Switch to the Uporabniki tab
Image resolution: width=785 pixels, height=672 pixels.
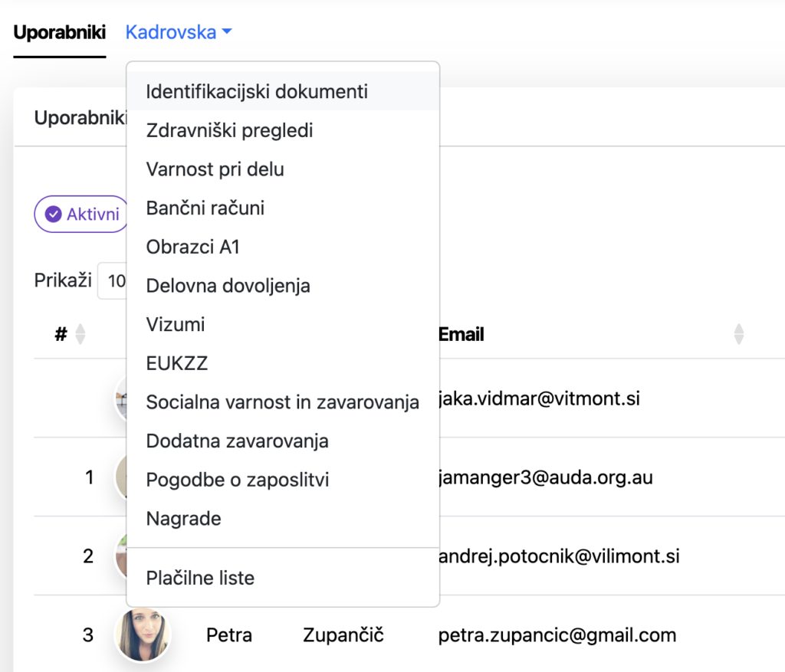click(59, 33)
